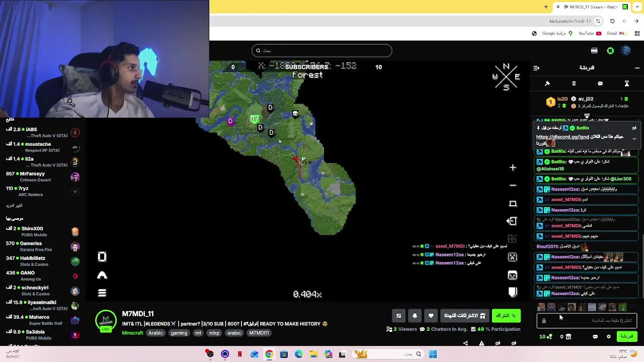Viewport: 644px width, 362px height.
Task: Click the face icon right of the player
Action: point(512,276)
